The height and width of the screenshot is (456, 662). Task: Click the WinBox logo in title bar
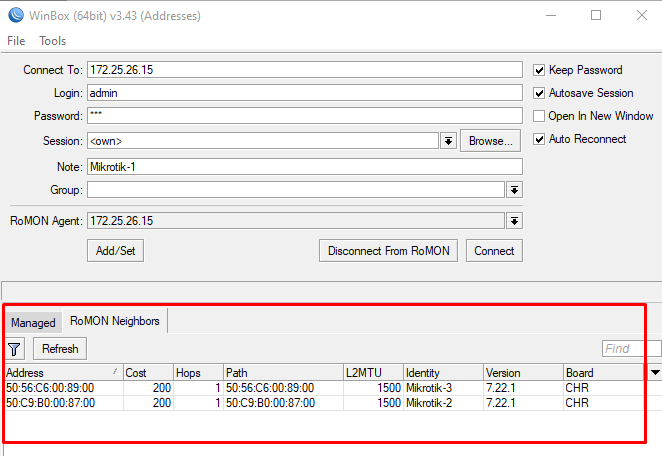[13, 16]
